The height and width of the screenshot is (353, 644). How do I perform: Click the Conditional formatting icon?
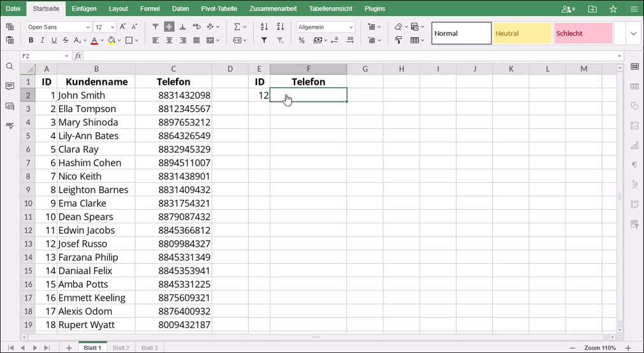coord(414,27)
